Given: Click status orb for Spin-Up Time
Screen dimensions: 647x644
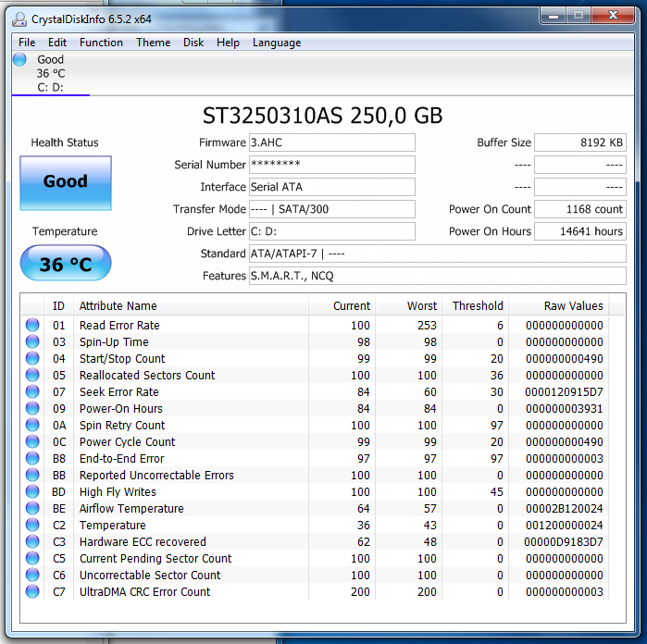Looking at the screenshot, I should click(x=32, y=341).
